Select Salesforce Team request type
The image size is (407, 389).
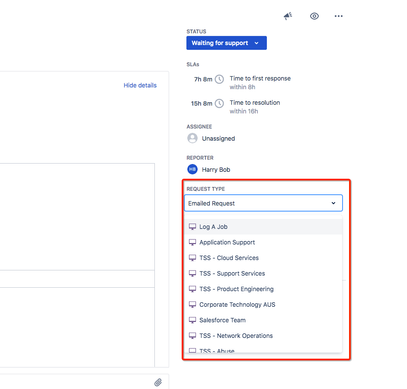(263, 320)
